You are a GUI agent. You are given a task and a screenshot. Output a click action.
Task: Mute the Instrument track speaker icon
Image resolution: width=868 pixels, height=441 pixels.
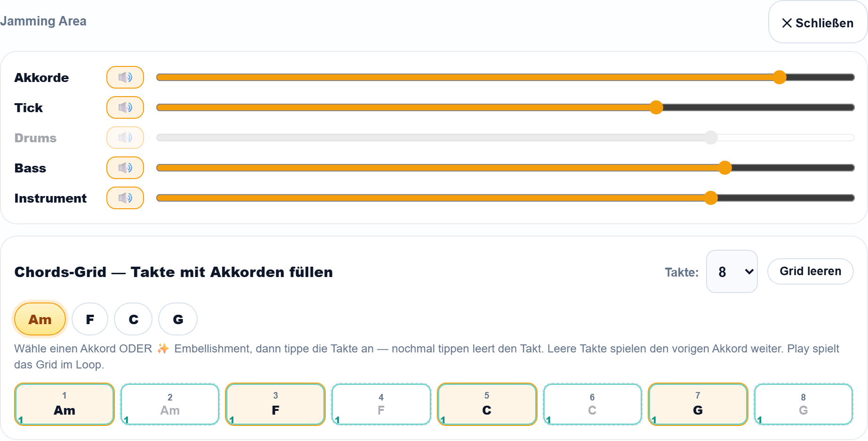pos(125,198)
